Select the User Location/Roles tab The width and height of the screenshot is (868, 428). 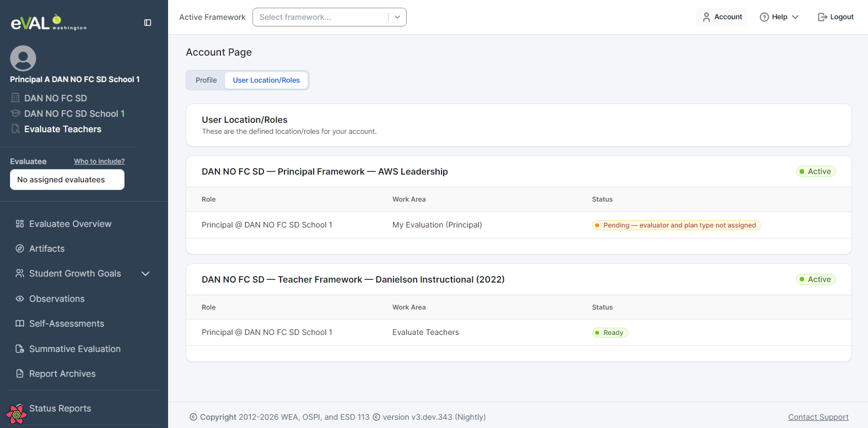(x=266, y=80)
